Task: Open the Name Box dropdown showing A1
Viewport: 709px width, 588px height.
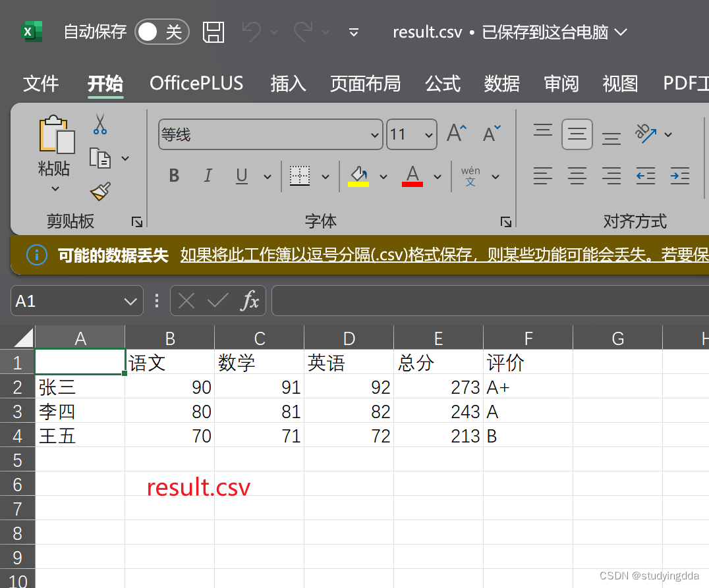Action: [x=130, y=301]
